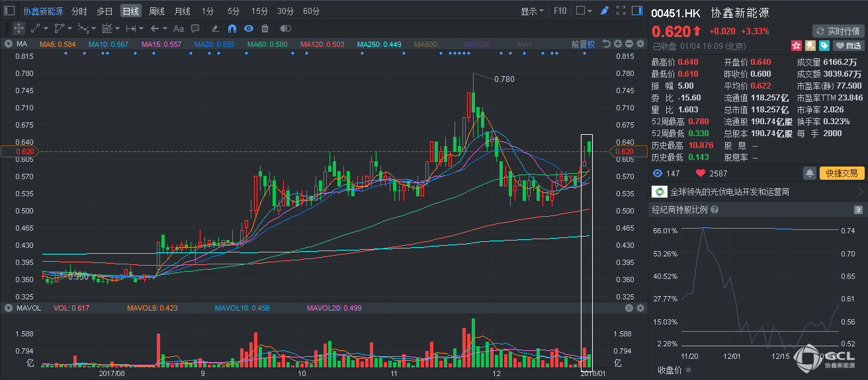Zoom in chart with the plus icon

[x=617, y=44]
